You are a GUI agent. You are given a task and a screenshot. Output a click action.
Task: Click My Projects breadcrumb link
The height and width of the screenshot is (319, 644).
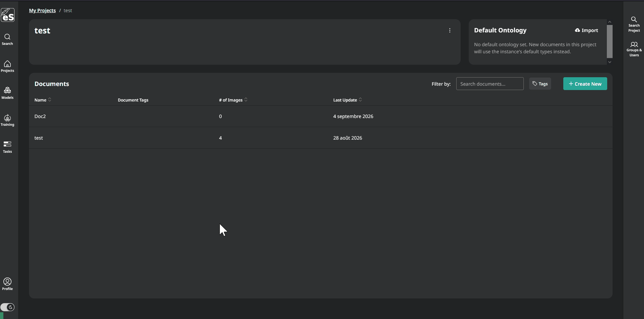click(42, 10)
